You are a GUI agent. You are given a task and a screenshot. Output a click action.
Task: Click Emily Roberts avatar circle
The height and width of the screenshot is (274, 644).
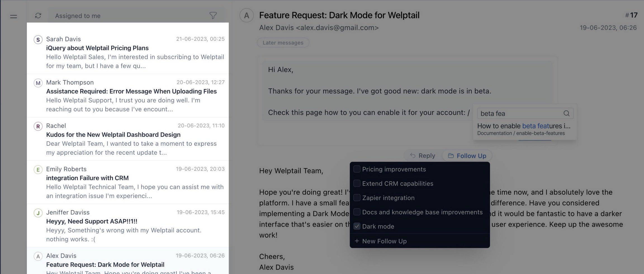tap(38, 169)
